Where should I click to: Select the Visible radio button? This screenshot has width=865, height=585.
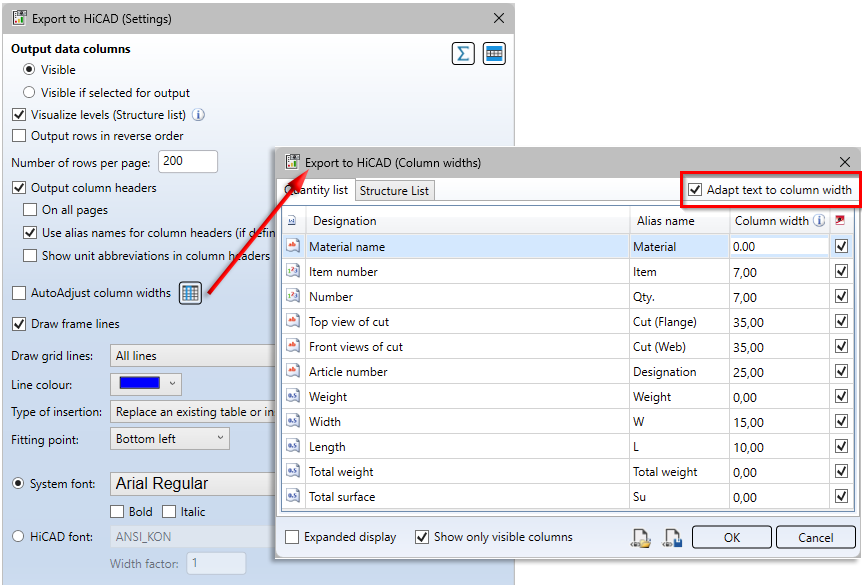point(29,70)
